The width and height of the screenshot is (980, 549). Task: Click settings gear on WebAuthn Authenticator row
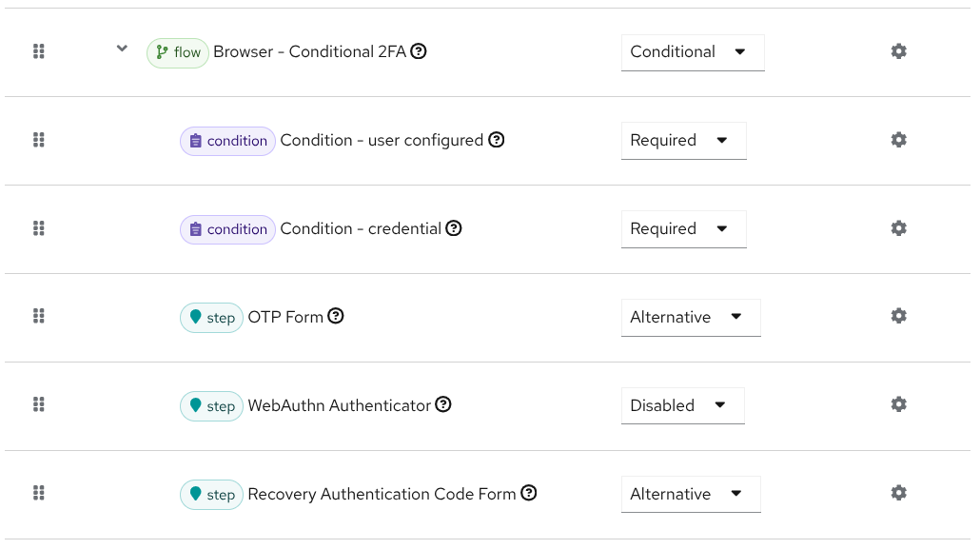pos(898,404)
